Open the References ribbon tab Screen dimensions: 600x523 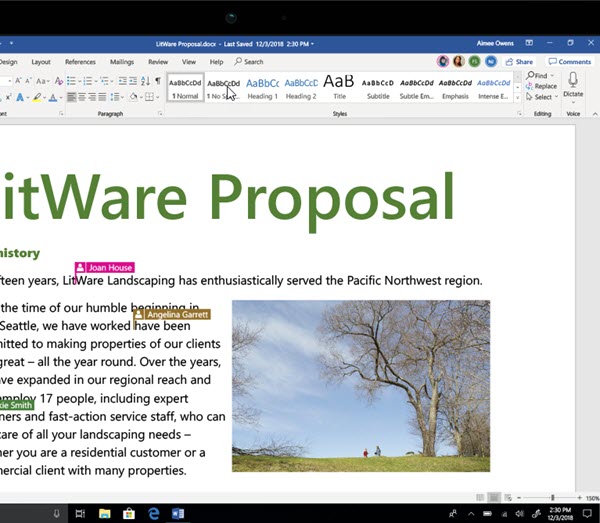coord(80,62)
